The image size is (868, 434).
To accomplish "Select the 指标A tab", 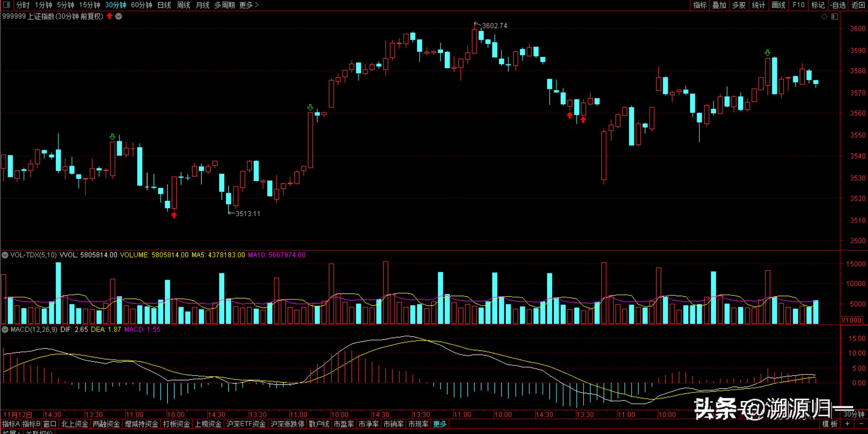I will click(11, 424).
